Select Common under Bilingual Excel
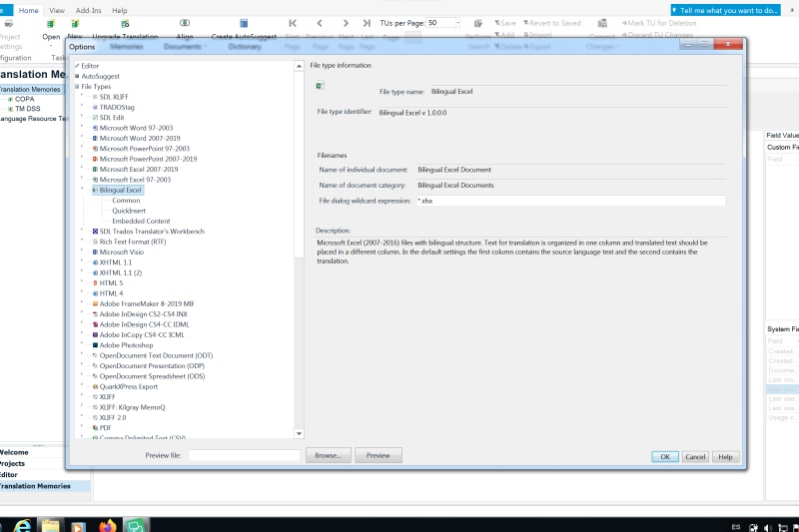The height and width of the screenshot is (532, 799). click(x=126, y=200)
